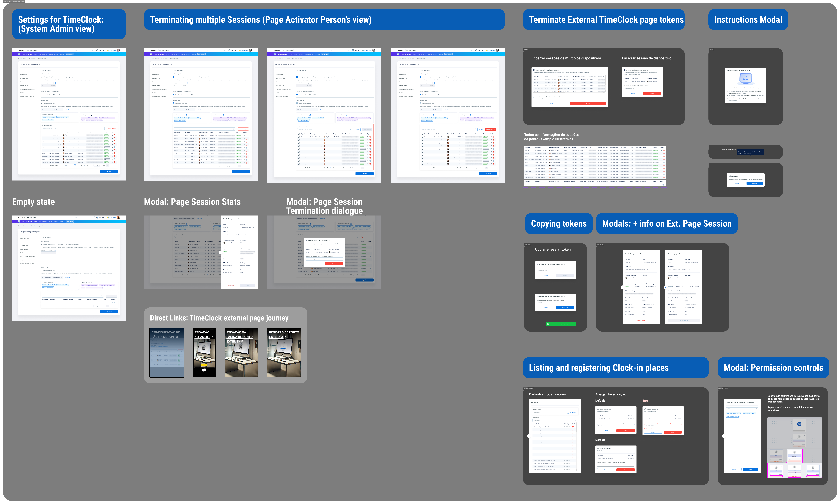The image size is (840, 504).
Task: Open the REGISTRO DE PONTO EXTERNO link
Action: point(284,335)
